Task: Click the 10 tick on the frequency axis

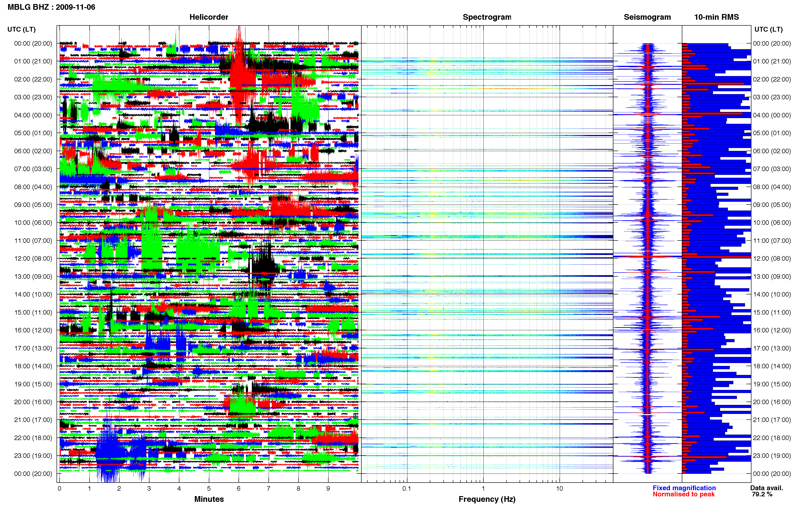Action: tap(559, 488)
